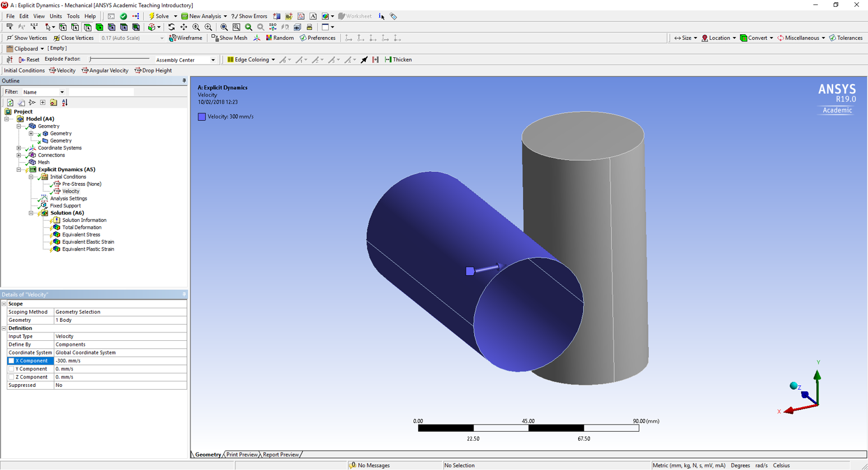Screen dimensions: 868x470
Task: Click the Outline filter text field
Action: pos(101,92)
